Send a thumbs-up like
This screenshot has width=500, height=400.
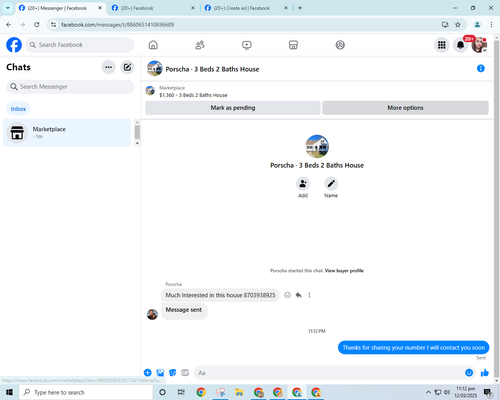coord(485,373)
